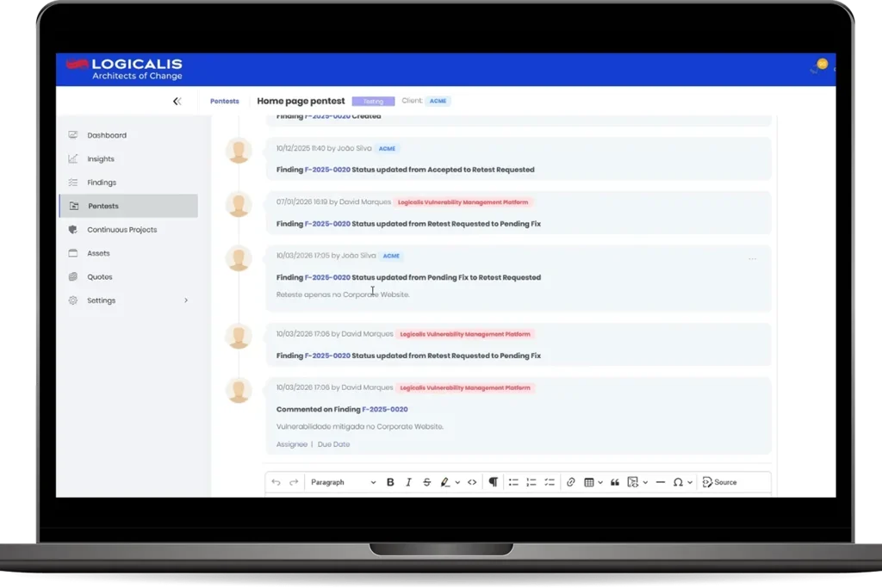Viewport: 882px width, 588px height.
Task: Switch to Source editing mode
Action: click(x=719, y=482)
